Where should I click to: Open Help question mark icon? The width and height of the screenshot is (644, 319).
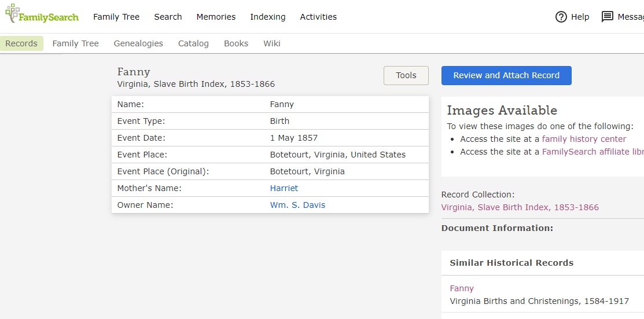pos(561,17)
